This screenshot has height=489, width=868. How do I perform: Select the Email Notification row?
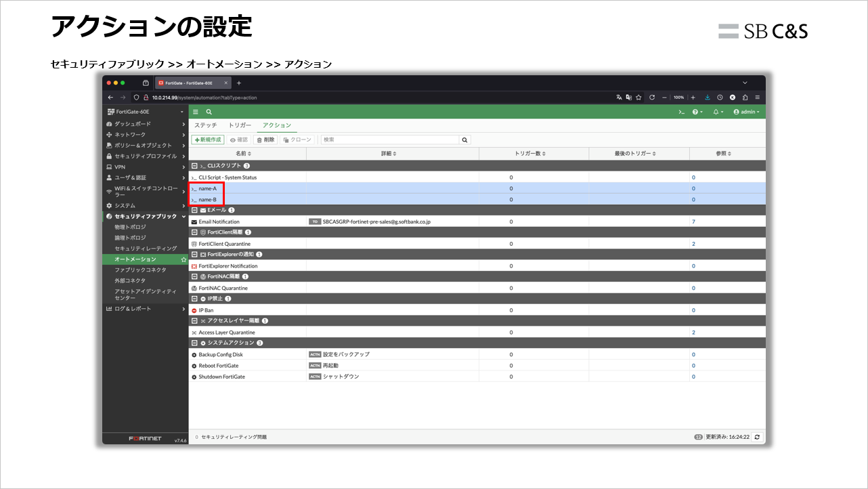[x=477, y=221]
